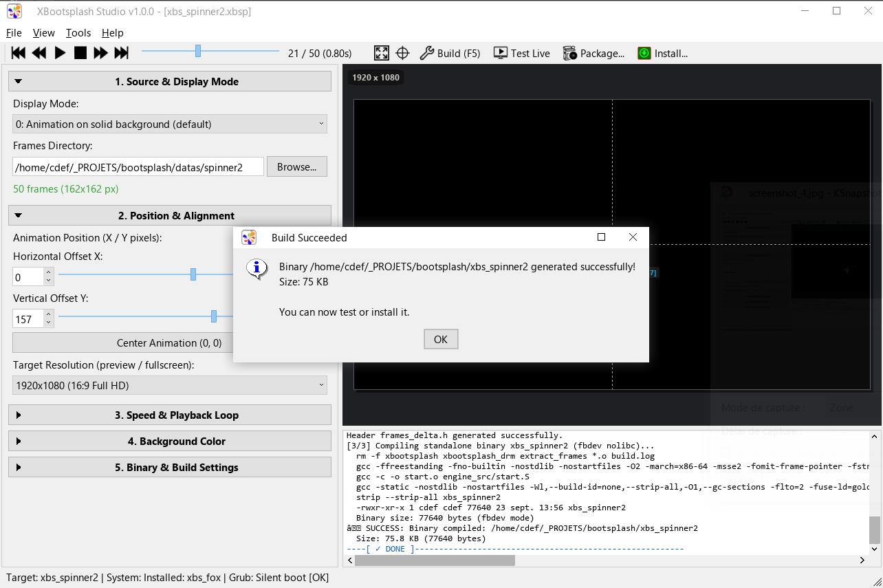883x588 pixels.
Task: Click the build log vertical scrollbar thumb
Action: pyautogui.click(x=874, y=530)
